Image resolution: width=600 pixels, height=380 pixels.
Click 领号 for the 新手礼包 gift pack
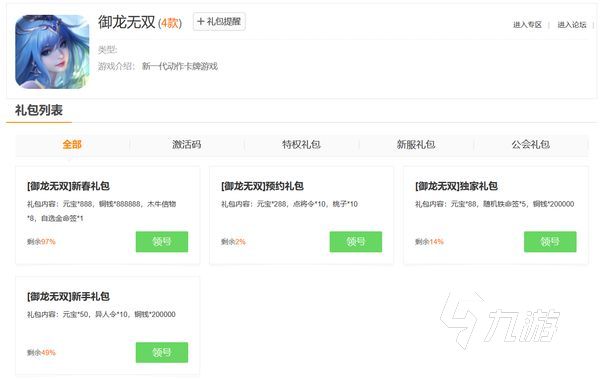[162, 352]
